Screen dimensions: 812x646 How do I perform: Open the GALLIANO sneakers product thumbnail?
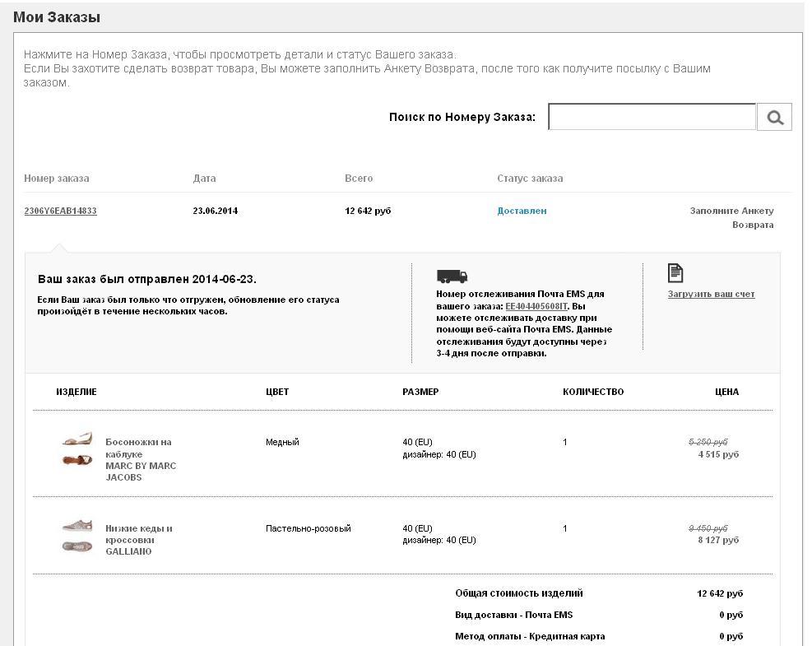77,535
